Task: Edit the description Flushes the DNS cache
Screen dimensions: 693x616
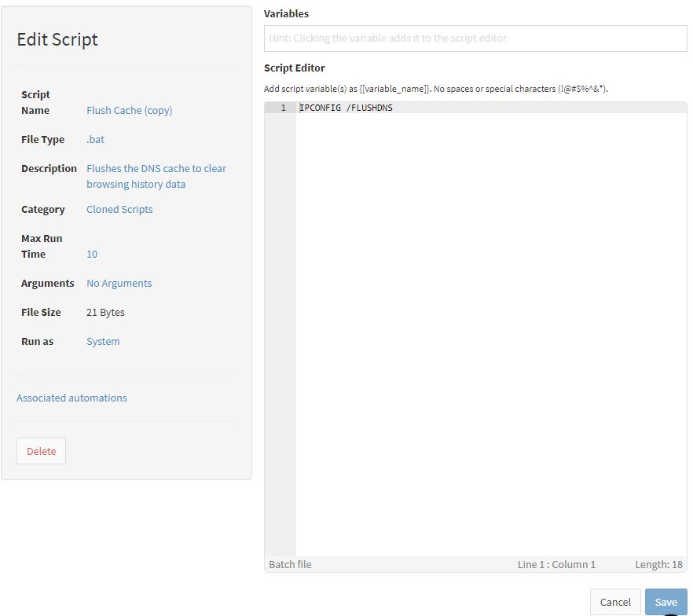Action: [156, 176]
